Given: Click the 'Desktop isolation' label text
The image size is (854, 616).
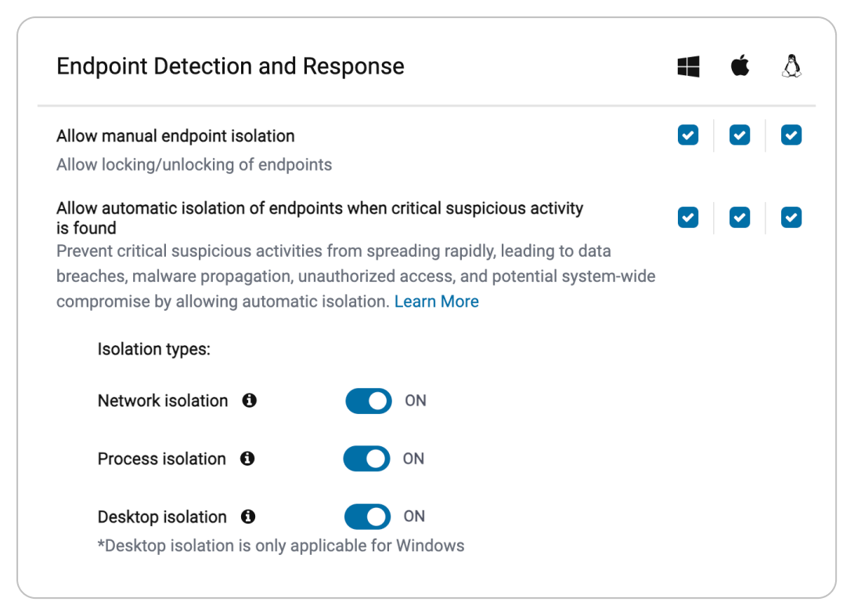Looking at the screenshot, I should pyautogui.click(x=162, y=517).
